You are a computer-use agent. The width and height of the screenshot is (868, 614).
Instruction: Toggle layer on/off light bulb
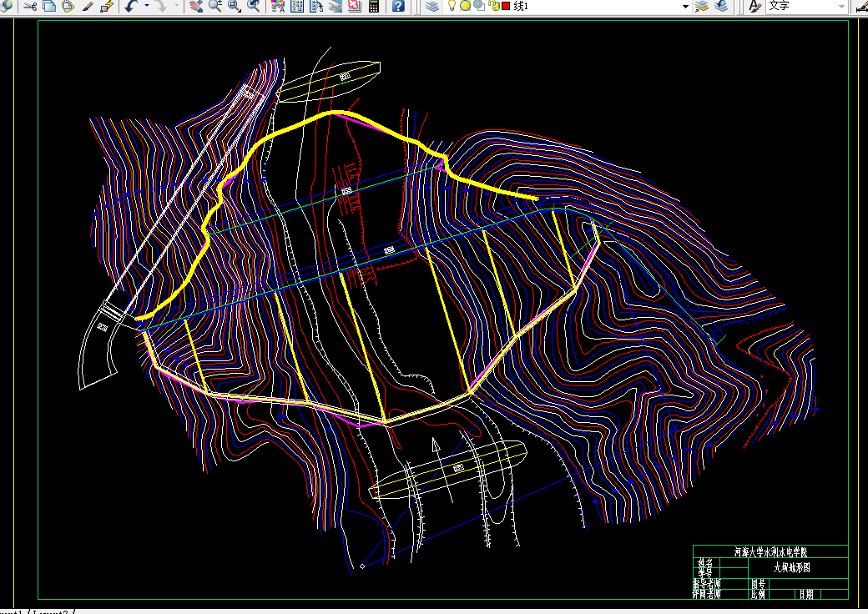click(x=452, y=6)
